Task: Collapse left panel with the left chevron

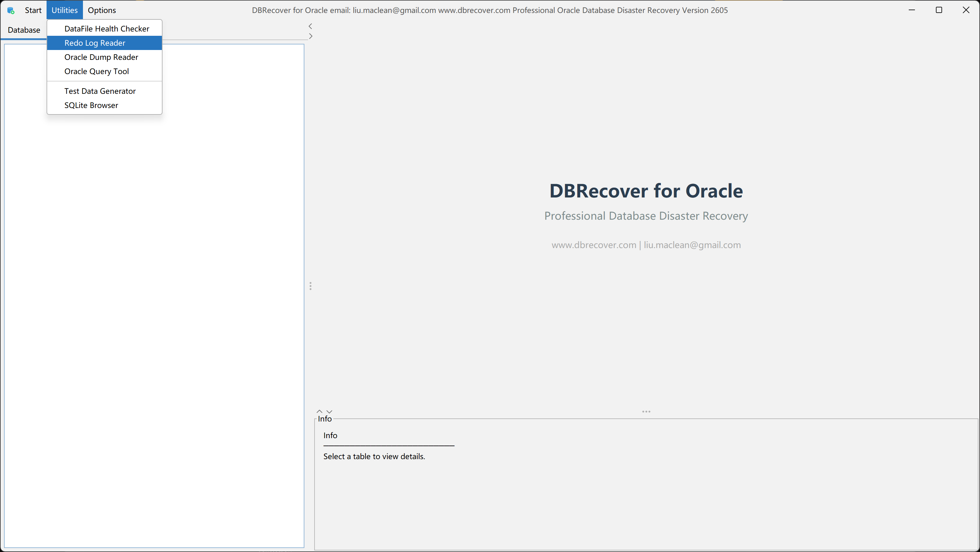Action: click(x=311, y=26)
